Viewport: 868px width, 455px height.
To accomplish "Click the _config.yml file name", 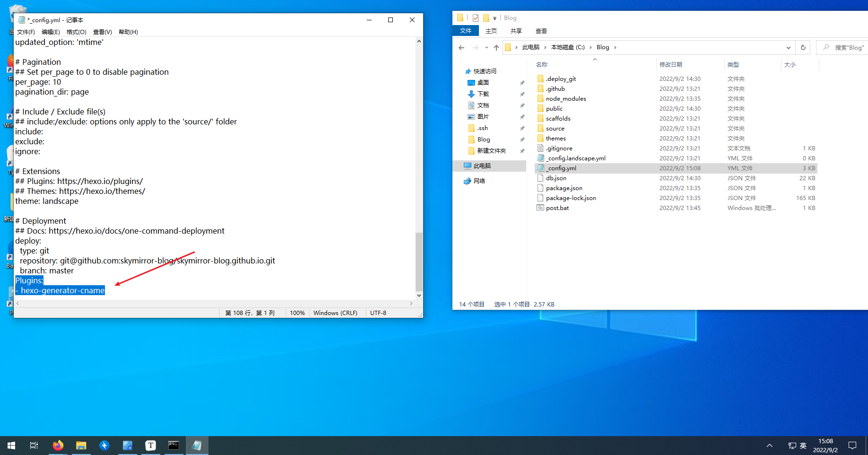I will point(561,168).
